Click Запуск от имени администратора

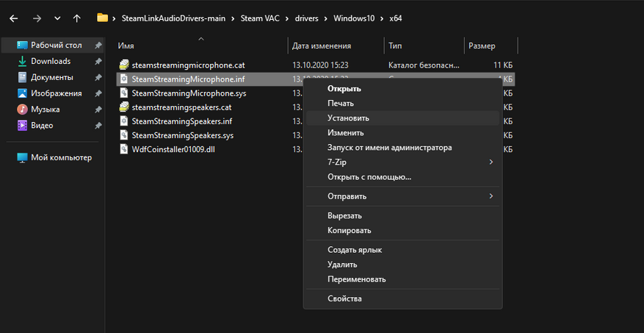pyautogui.click(x=389, y=147)
